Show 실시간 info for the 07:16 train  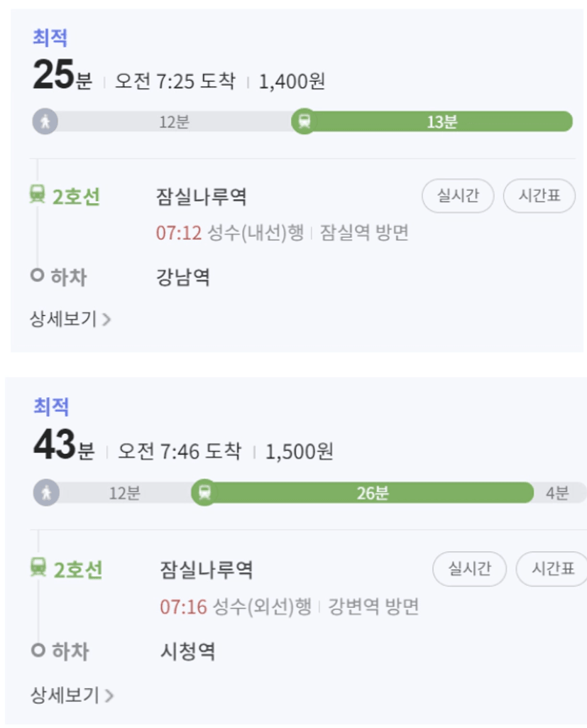pos(469,569)
